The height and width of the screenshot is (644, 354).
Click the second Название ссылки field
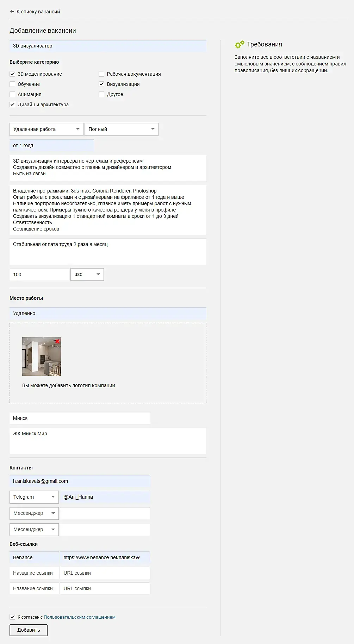tap(34, 573)
